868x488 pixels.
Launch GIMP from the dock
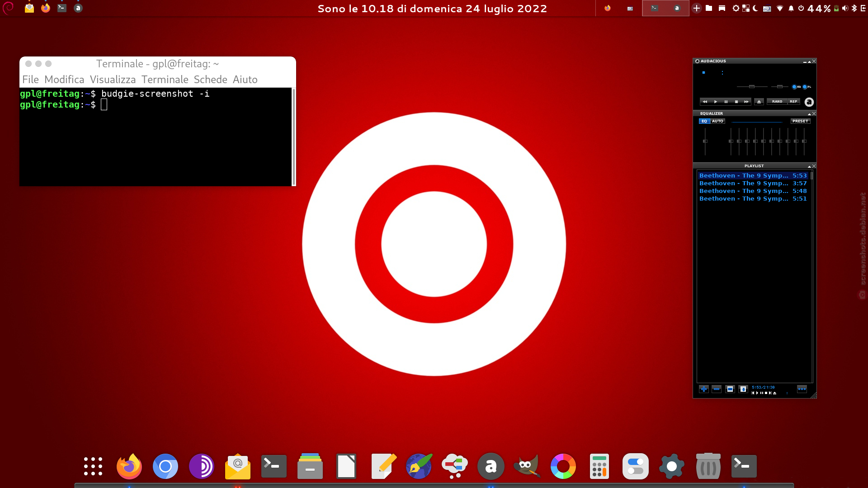527,466
